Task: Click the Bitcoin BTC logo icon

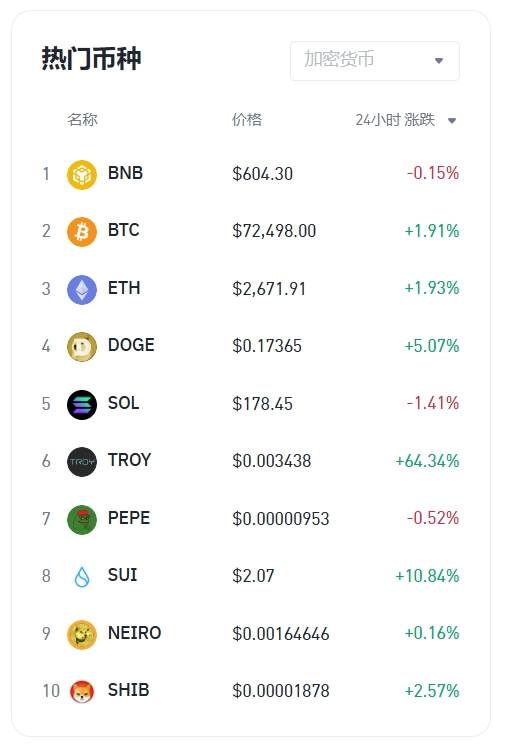Action: (82, 232)
